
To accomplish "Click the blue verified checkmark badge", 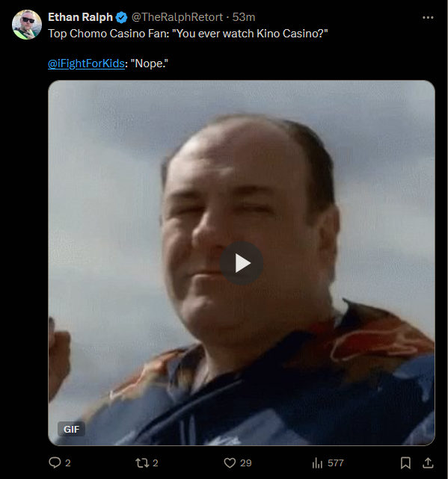I will [x=121, y=17].
